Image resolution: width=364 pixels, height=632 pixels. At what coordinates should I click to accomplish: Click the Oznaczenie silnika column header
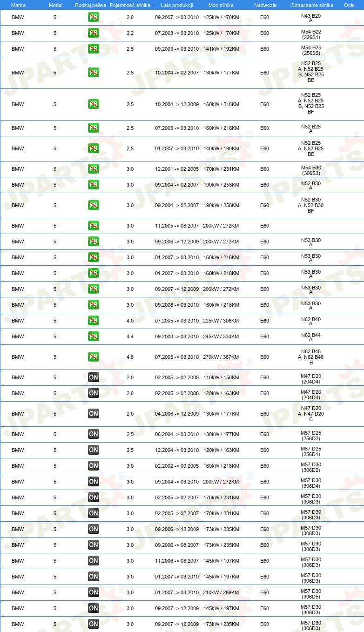[311, 5]
